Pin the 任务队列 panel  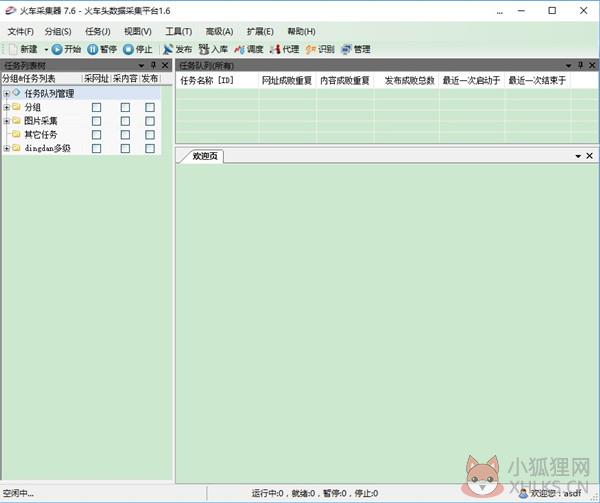580,65
